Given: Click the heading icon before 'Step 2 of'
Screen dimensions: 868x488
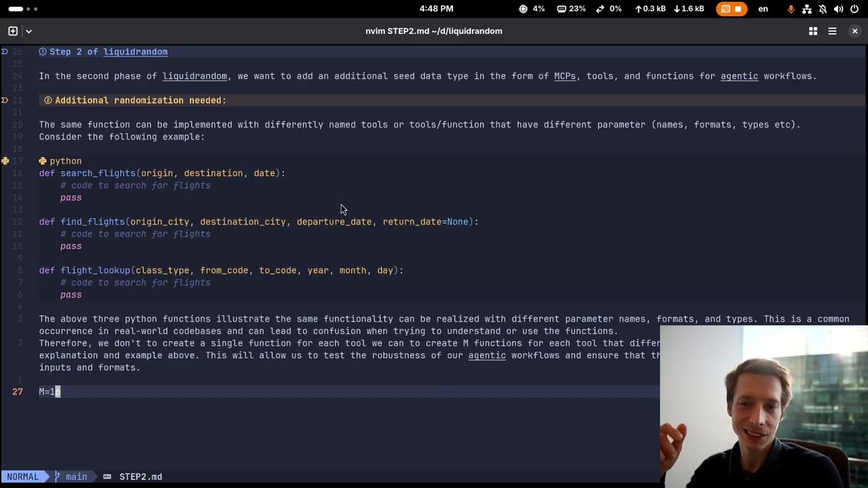Looking at the screenshot, I should tap(43, 52).
